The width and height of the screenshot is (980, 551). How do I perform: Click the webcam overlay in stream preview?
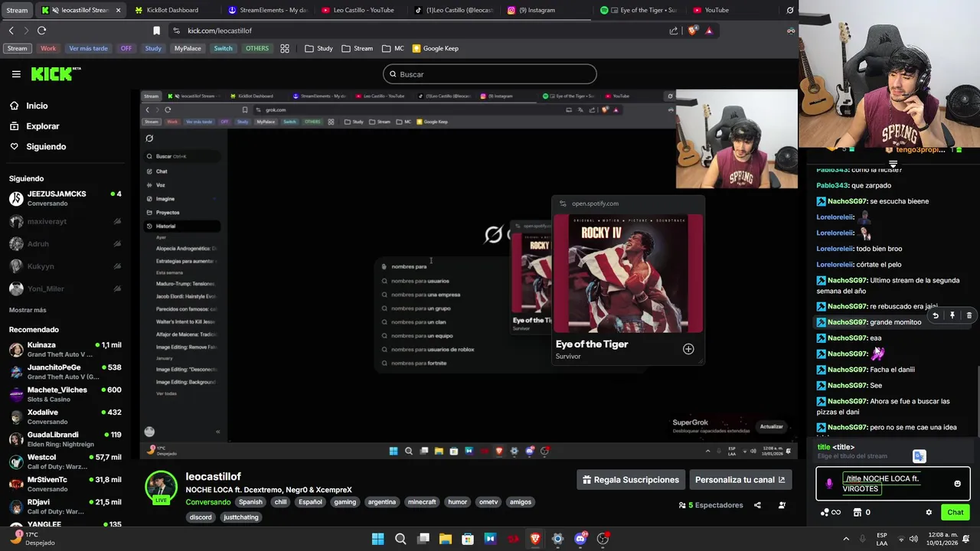[x=737, y=139]
